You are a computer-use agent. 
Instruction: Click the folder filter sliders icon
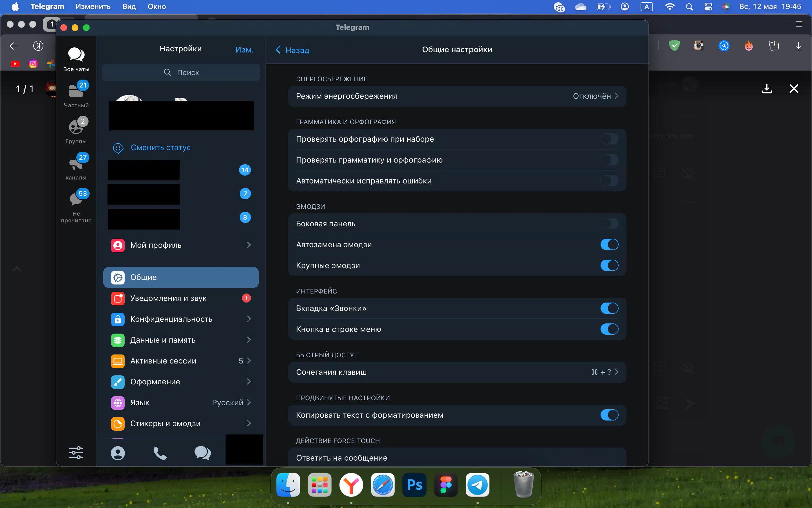point(76,453)
